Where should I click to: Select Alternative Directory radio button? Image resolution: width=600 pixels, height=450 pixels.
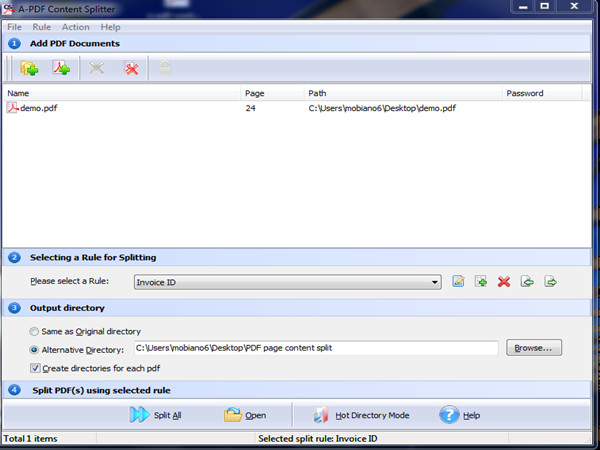34,350
